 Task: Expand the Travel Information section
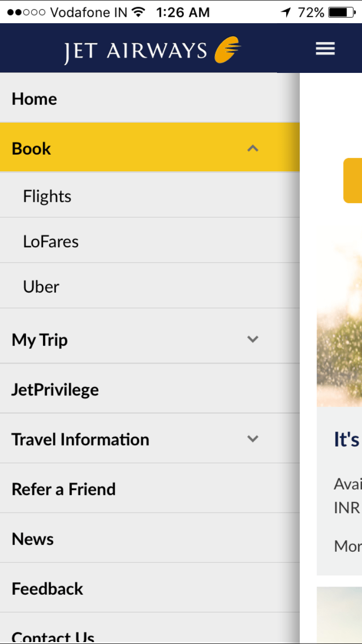[x=252, y=439]
